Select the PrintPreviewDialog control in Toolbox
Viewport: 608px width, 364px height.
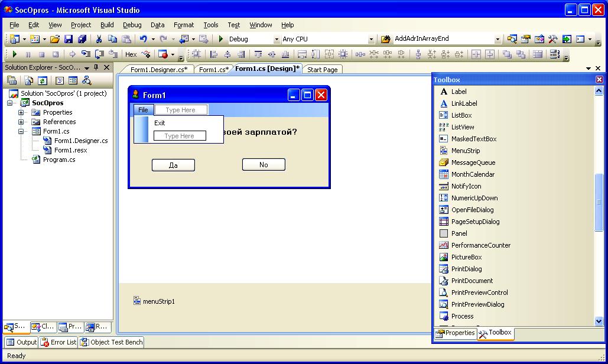(x=477, y=304)
